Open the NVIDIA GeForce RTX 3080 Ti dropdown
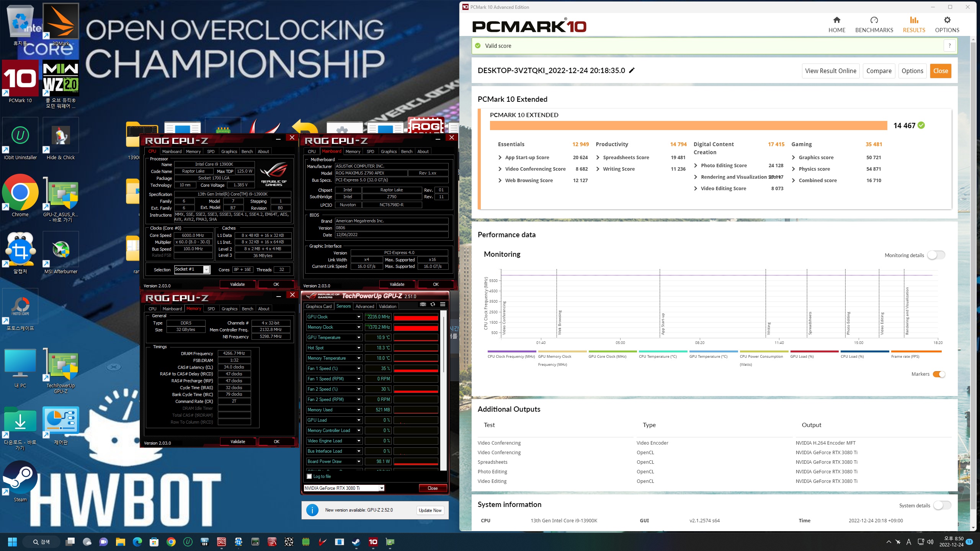The height and width of the screenshot is (551, 980). [x=382, y=488]
